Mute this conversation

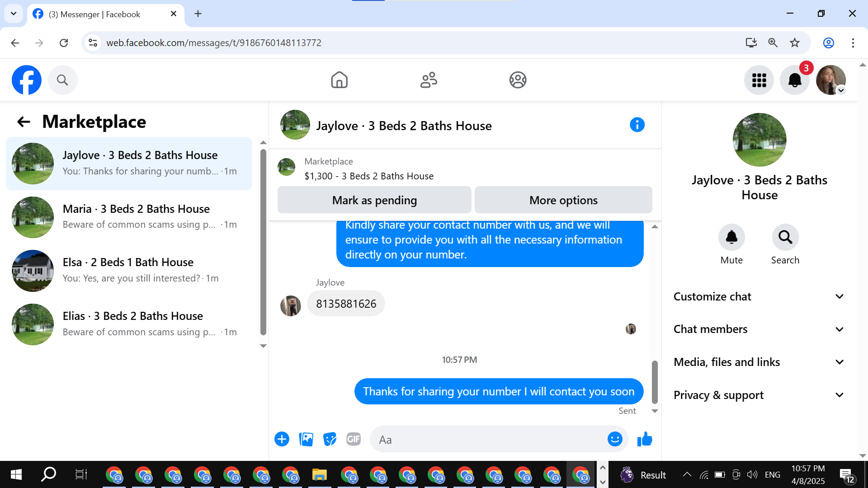click(x=731, y=238)
